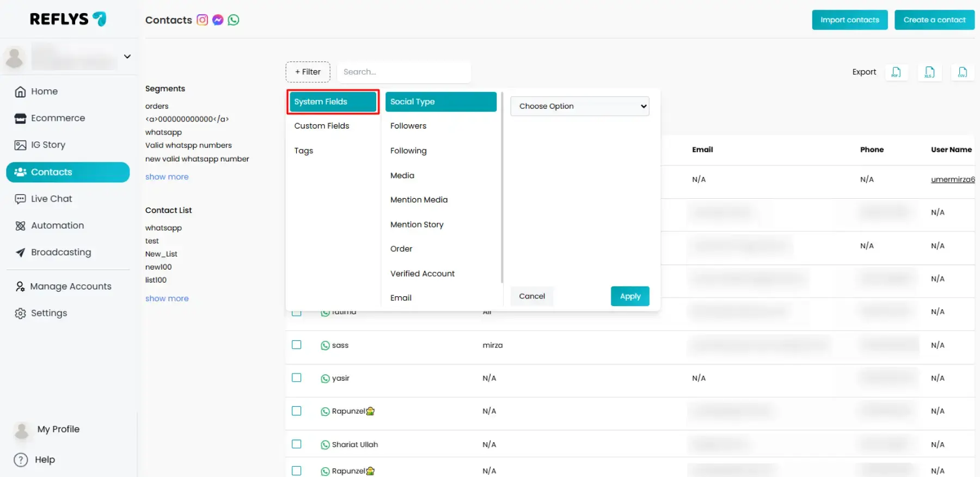Export contacts as CSV file
Screen dimensions: 980x477
coord(962,72)
